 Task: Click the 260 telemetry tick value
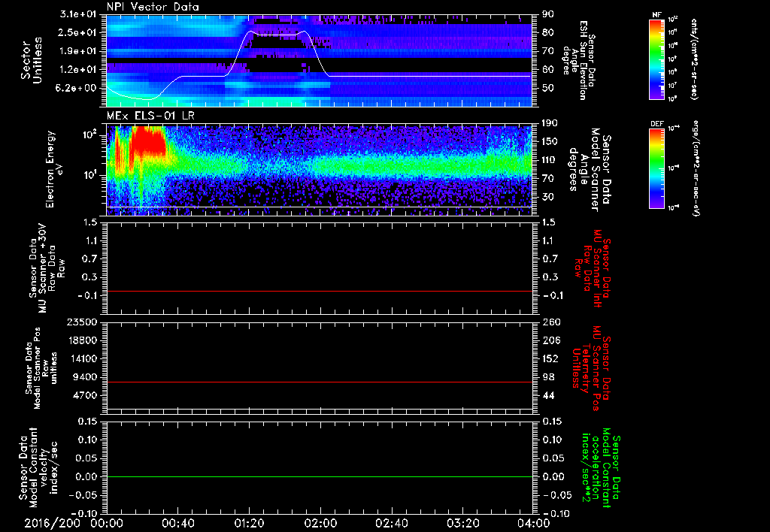(550, 322)
